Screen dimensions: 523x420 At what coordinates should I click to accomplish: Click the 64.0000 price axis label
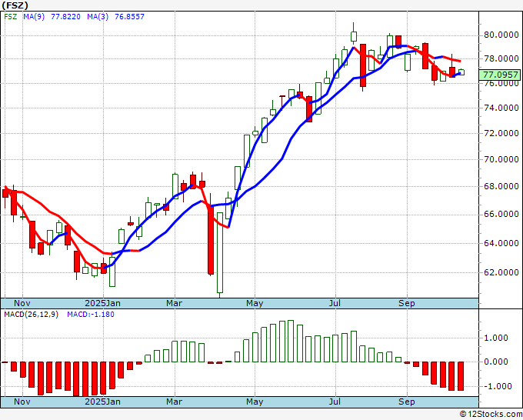click(x=501, y=243)
